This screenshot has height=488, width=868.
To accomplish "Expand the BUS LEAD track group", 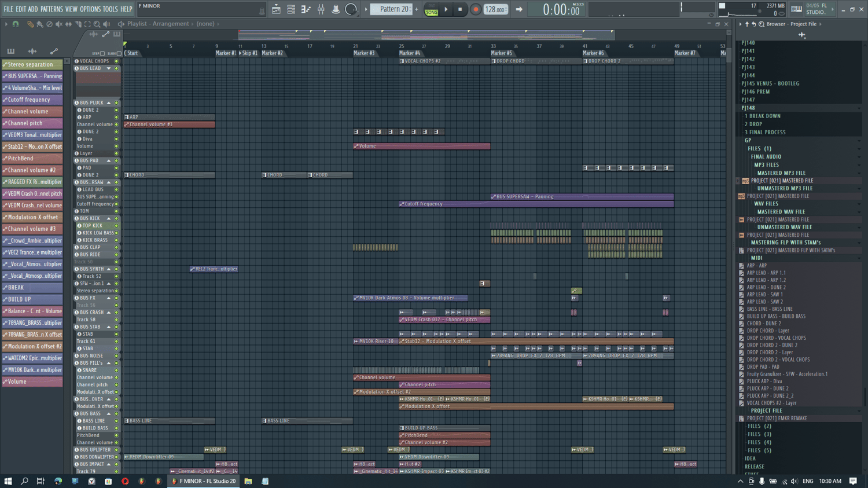I will [109, 68].
